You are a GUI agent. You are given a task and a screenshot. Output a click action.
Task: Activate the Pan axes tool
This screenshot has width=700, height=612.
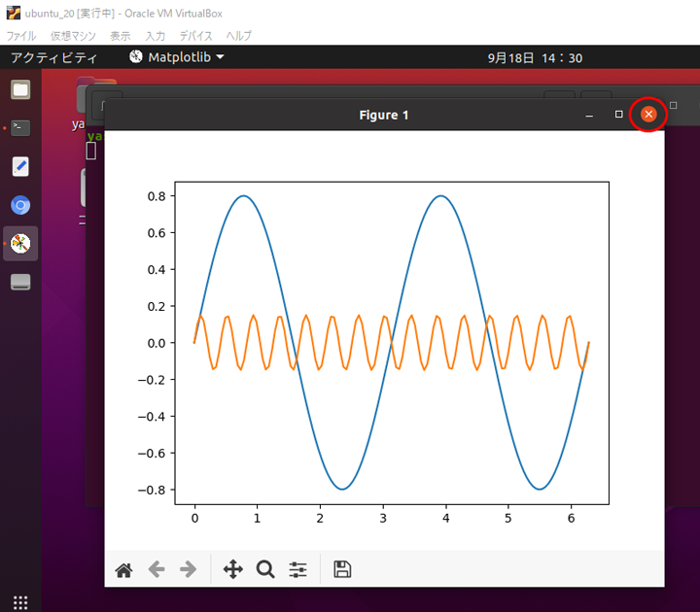(233, 569)
